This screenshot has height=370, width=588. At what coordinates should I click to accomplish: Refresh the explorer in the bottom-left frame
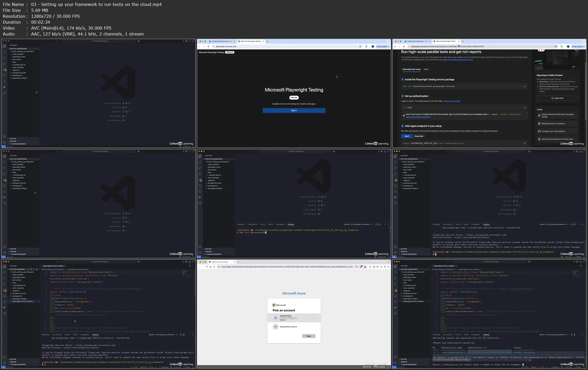34,269
